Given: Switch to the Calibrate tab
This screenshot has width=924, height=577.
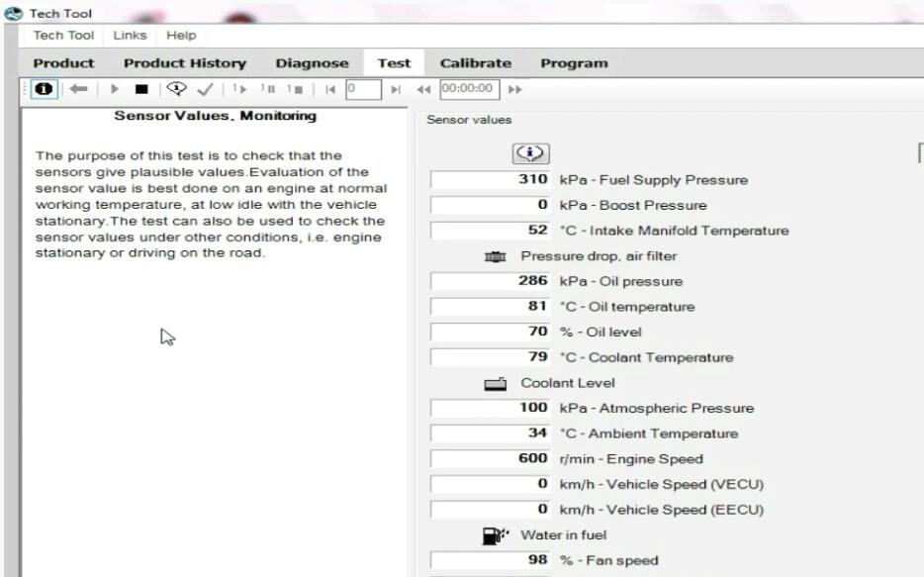Looking at the screenshot, I should [x=476, y=63].
